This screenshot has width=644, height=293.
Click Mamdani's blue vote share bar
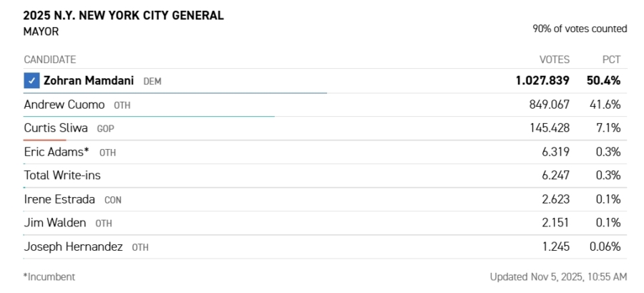175,92
